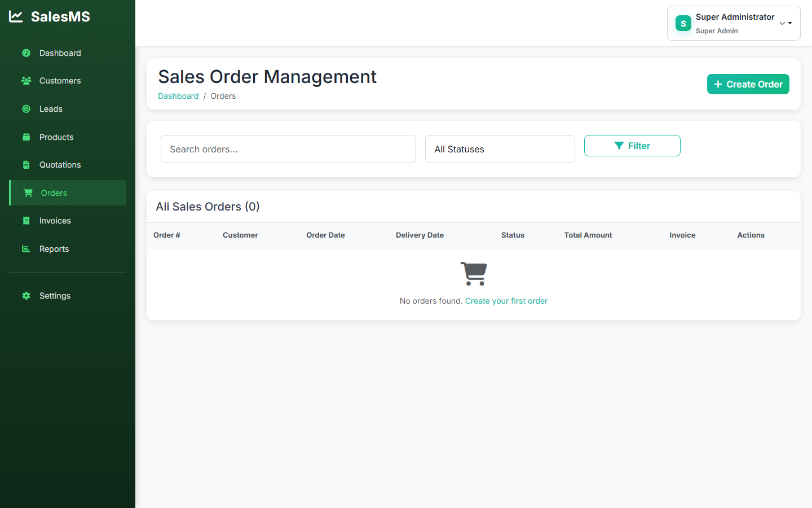Click the All Sales Orders (0) heading
This screenshot has height=508, width=812.
coord(208,207)
